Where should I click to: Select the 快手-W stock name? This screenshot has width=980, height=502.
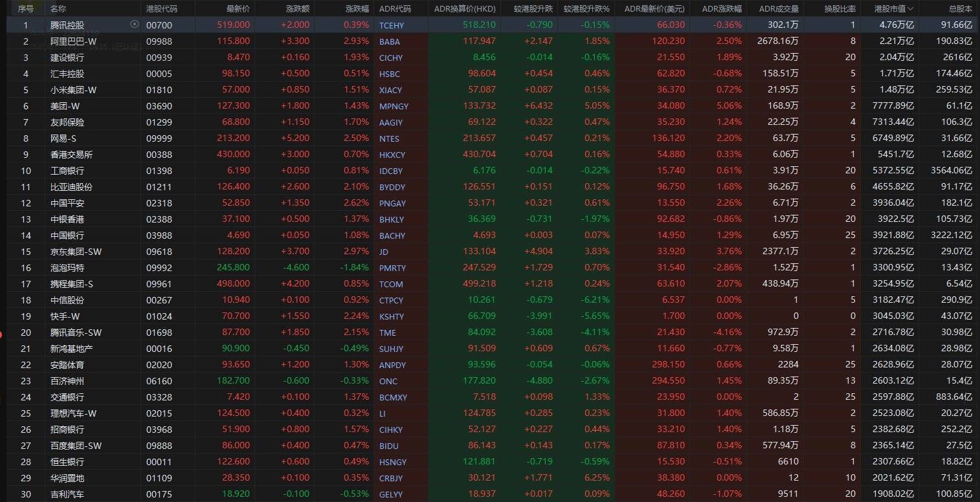click(x=65, y=316)
